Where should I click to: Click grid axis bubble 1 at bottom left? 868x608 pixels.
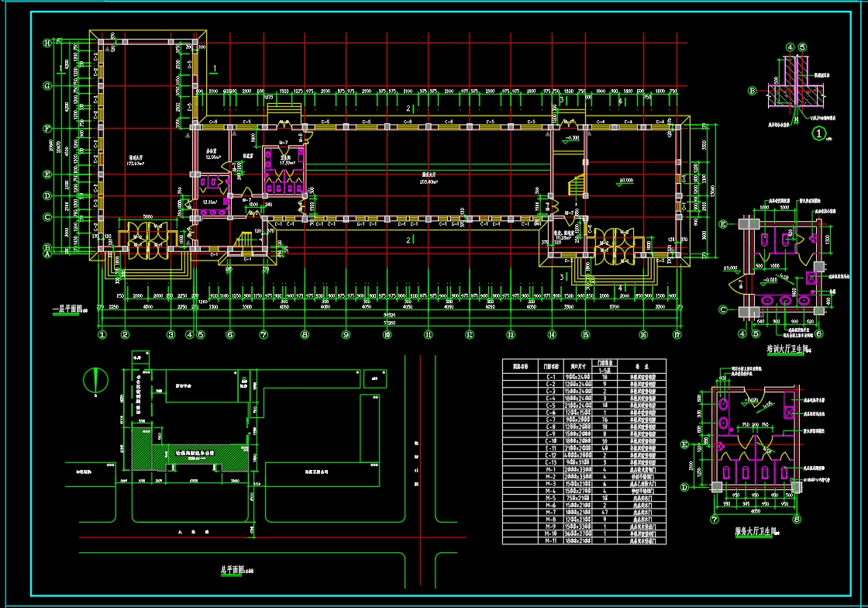point(102,335)
